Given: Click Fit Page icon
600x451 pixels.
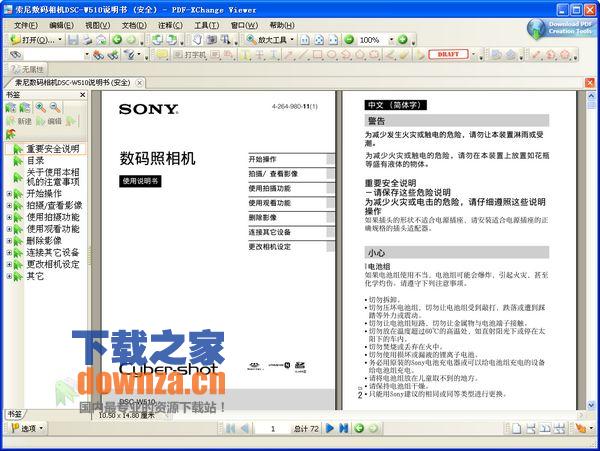Looking at the screenshot, I should 319,40.
